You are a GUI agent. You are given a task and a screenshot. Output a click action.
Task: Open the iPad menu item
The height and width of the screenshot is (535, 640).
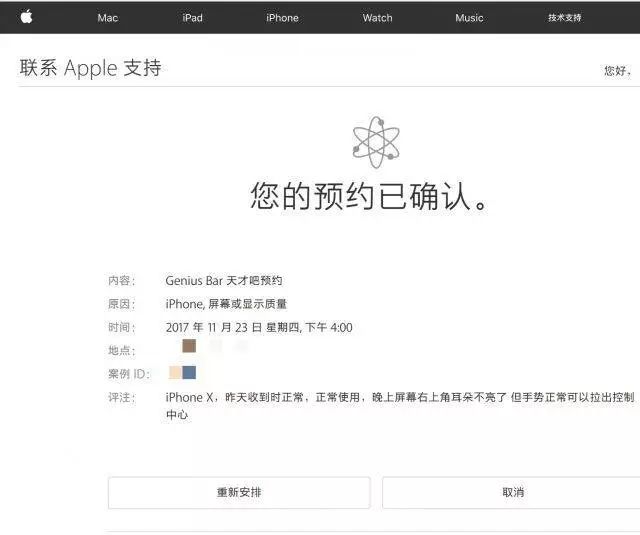pos(192,18)
